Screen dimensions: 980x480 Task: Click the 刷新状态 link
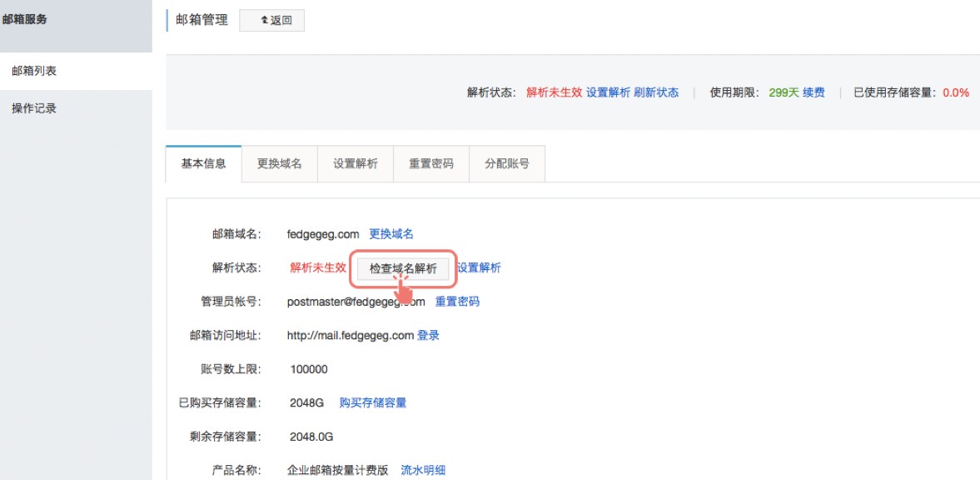coord(656,93)
